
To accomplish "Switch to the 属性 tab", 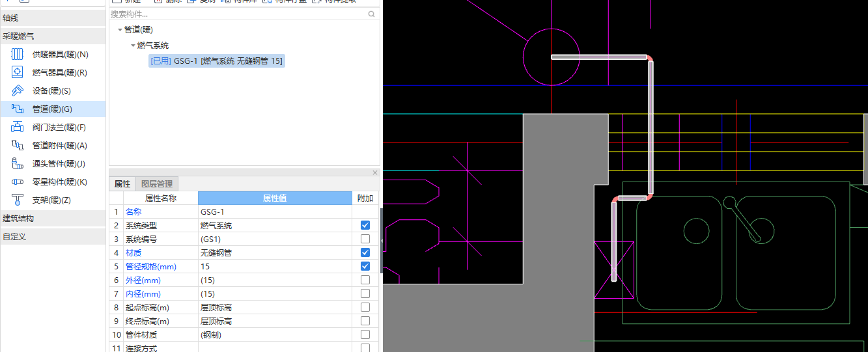I will click(122, 184).
